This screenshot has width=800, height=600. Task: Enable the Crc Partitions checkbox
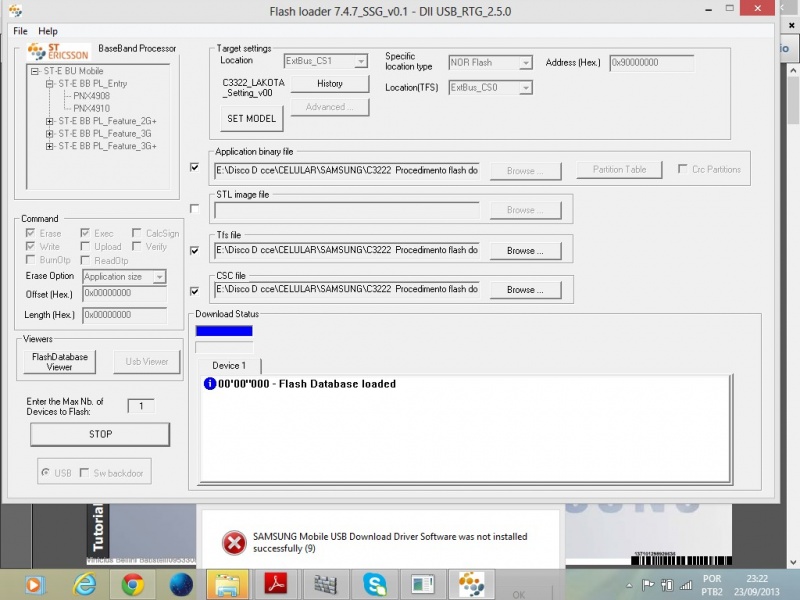tap(683, 169)
